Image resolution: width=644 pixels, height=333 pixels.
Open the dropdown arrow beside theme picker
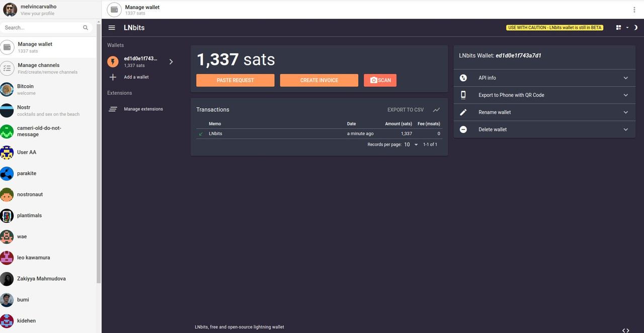click(627, 28)
